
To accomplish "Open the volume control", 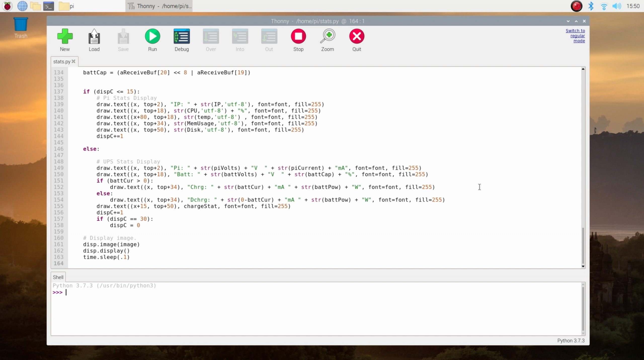I will [x=617, y=6].
